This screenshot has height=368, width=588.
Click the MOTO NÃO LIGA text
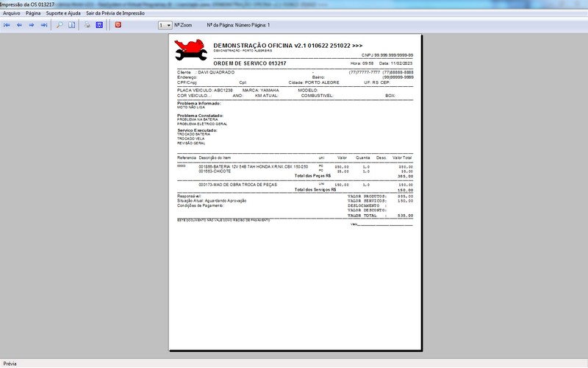click(x=191, y=107)
